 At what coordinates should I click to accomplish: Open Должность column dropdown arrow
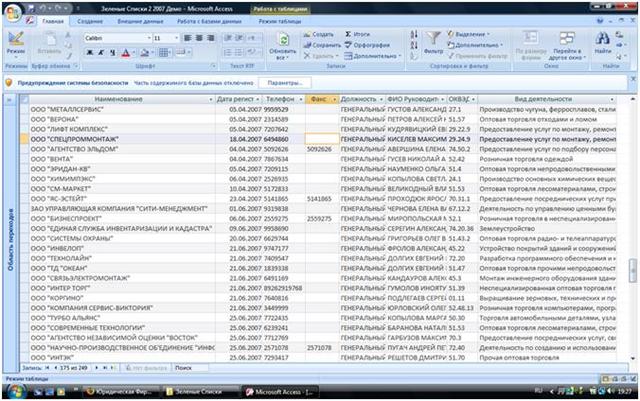tap(381, 100)
